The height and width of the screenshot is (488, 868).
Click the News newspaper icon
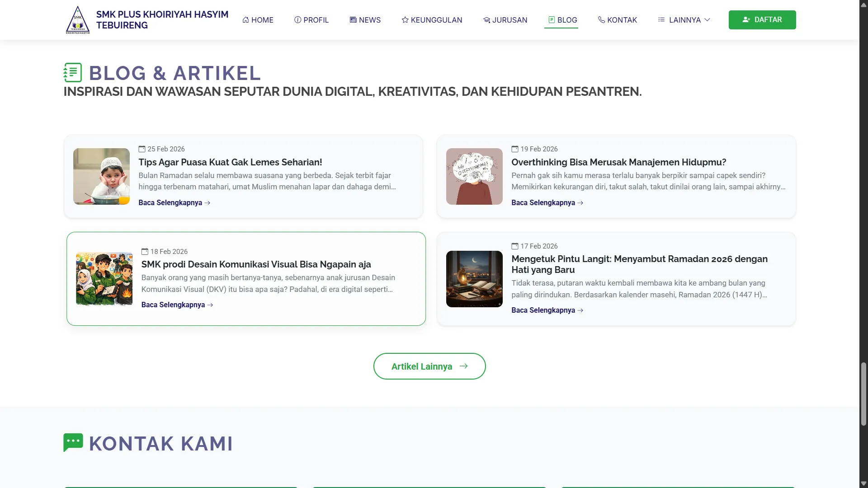352,19
